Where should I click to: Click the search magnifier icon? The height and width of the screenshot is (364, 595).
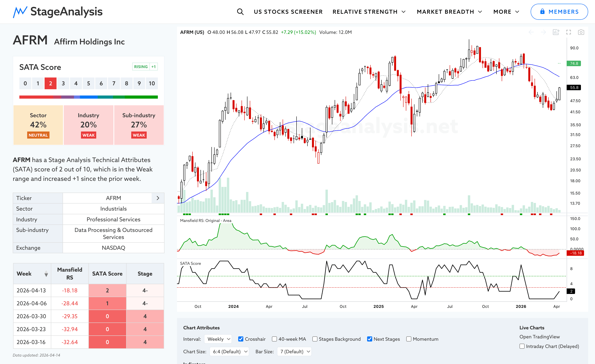click(x=240, y=12)
